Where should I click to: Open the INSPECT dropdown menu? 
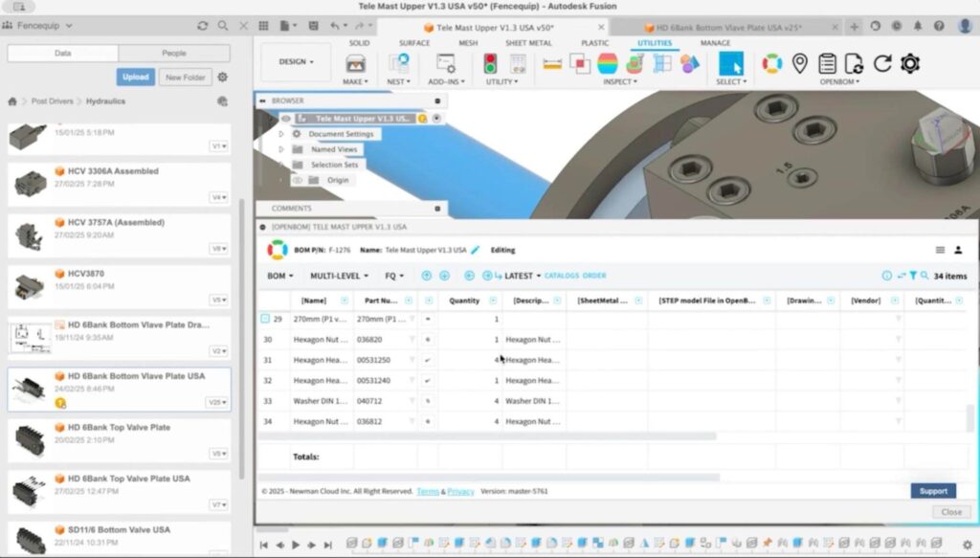(x=620, y=82)
